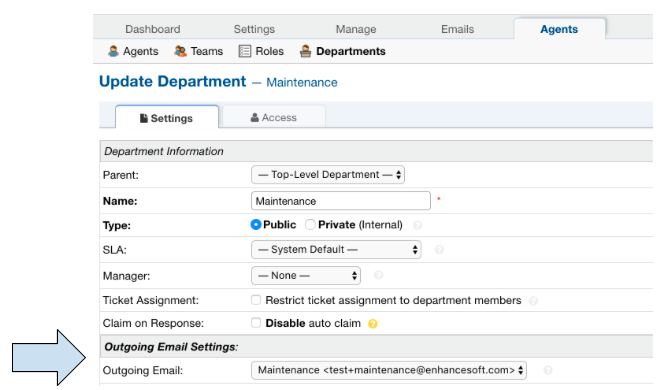Click the Departments icon in sub-navigation
The image size is (656, 390).
click(x=305, y=51)
